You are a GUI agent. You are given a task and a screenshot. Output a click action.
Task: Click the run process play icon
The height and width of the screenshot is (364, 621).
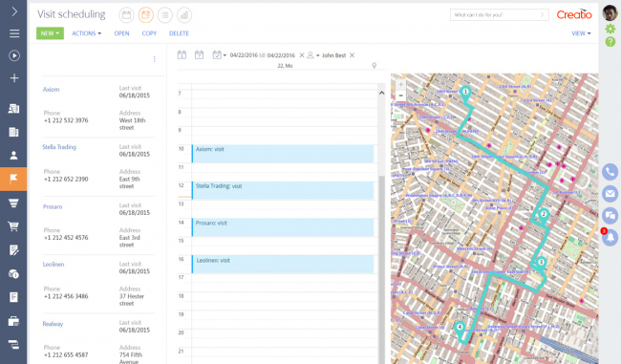[x=14, y=55]
